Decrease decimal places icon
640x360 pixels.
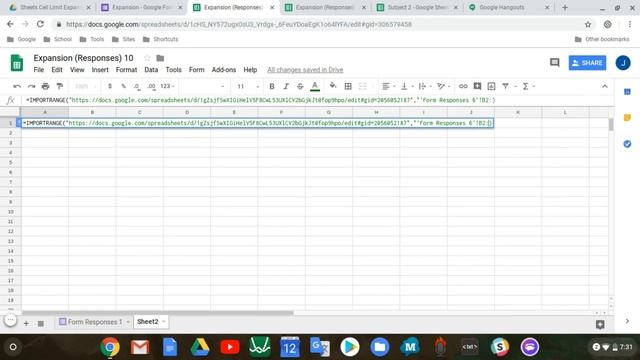[137, 86]
